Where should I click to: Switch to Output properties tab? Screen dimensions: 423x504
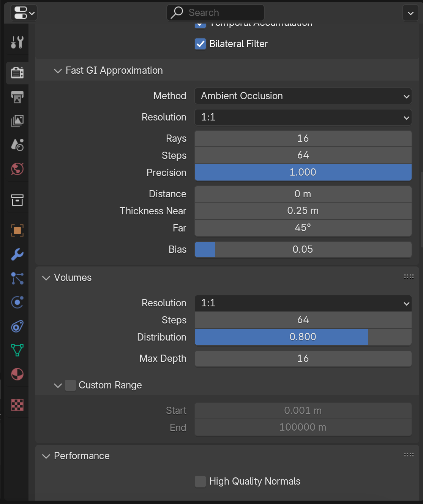pyautogui.click(x=17, y=97)
